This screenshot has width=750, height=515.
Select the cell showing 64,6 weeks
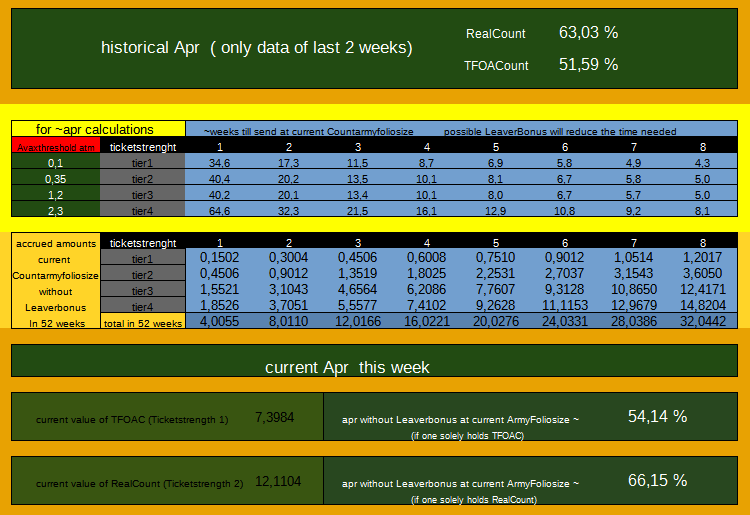click(220, 211)
